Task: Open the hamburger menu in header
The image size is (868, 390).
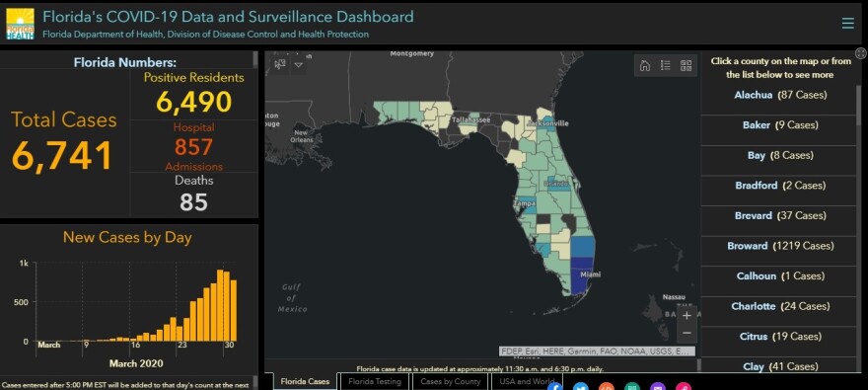Action: [847, 24]
